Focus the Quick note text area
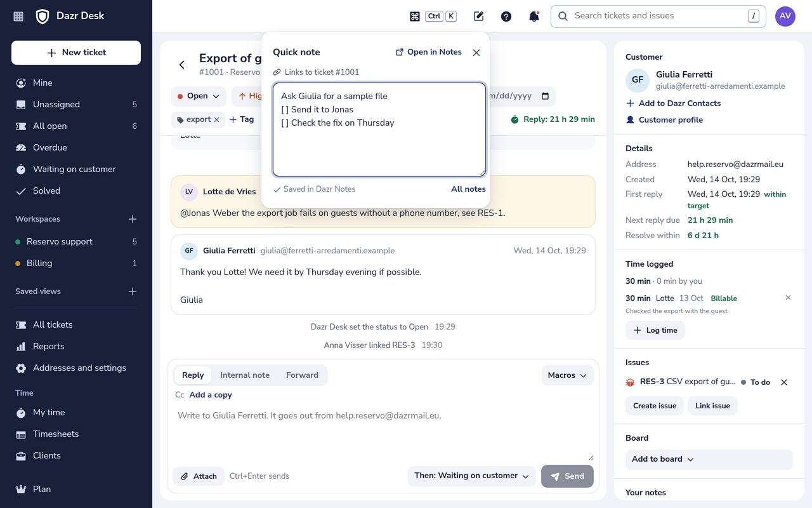 [379, 130]
